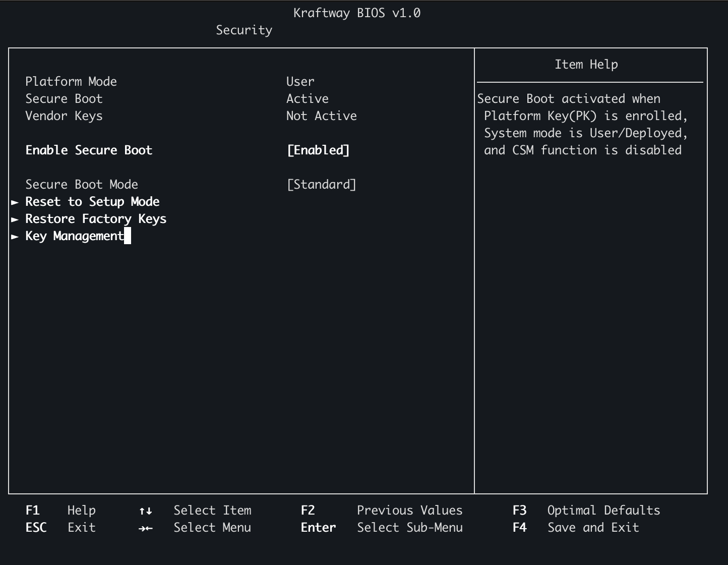Screen dimensions: 728x565
Task: Expand the arrow beside Key Management
Action: point(15,237)
